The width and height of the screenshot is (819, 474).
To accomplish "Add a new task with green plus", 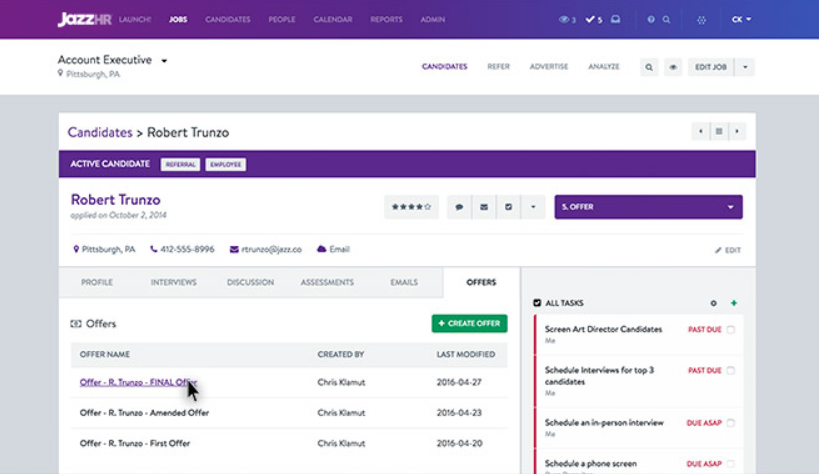I will 734,303.
